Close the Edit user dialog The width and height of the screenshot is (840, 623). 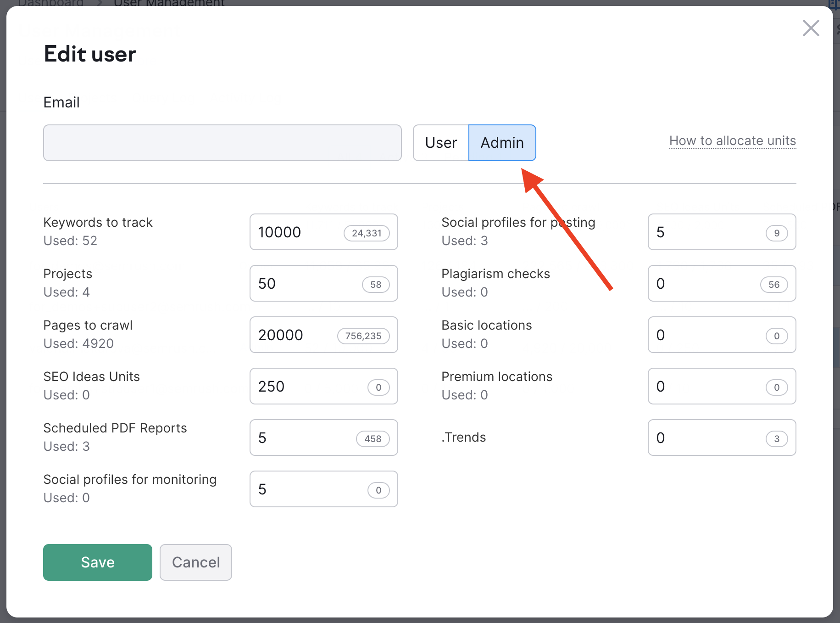(x=811, y=28)
